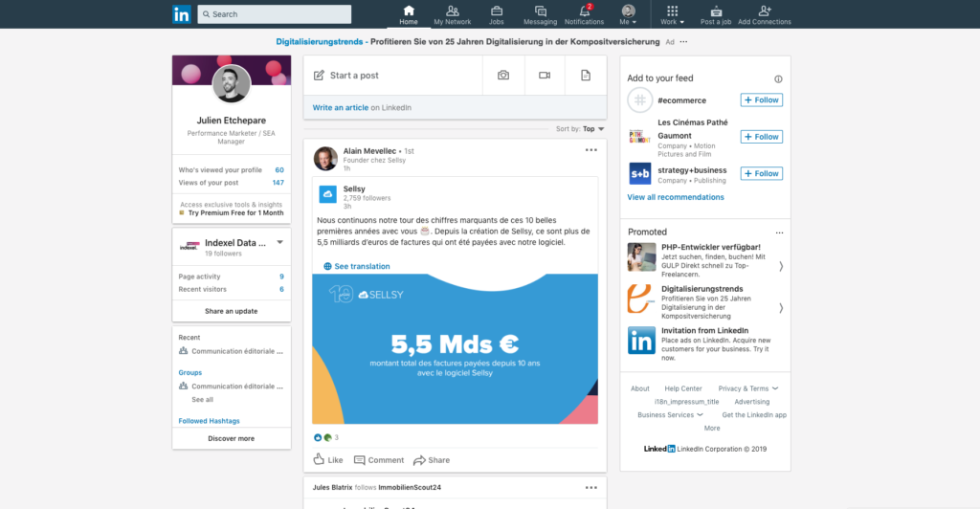Click See translation
This screenshot has width=980, height=509.
point(356,266)
